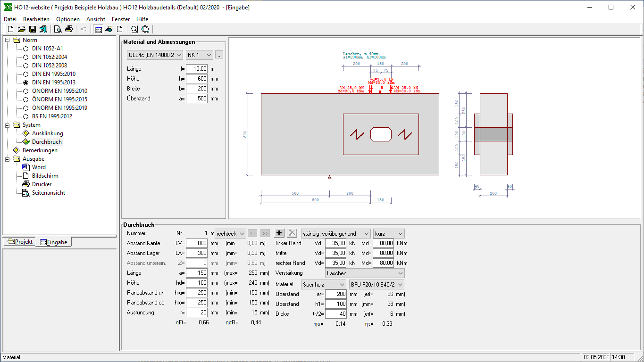The width and height of the screenshot is (644, 362).
Task: Click the zoom-all magnifier toolbar icon
Action: coord(145,29)
